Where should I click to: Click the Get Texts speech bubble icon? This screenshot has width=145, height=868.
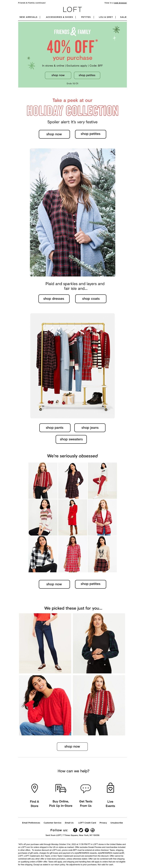tap(86, 788)
